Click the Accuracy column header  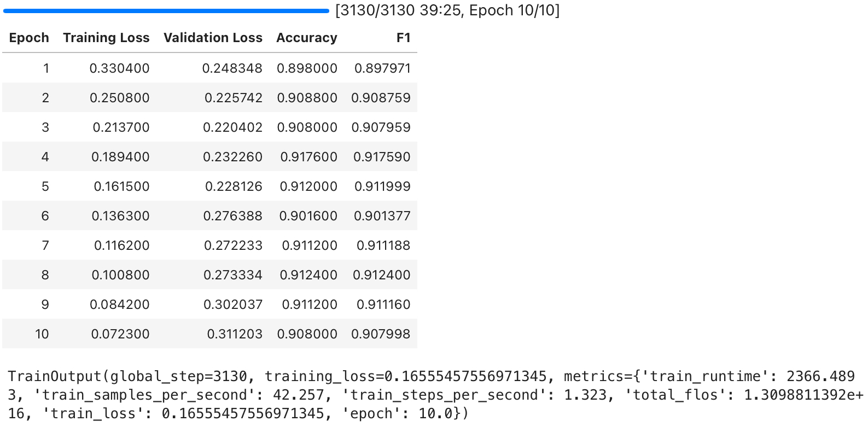coord(306,38)
